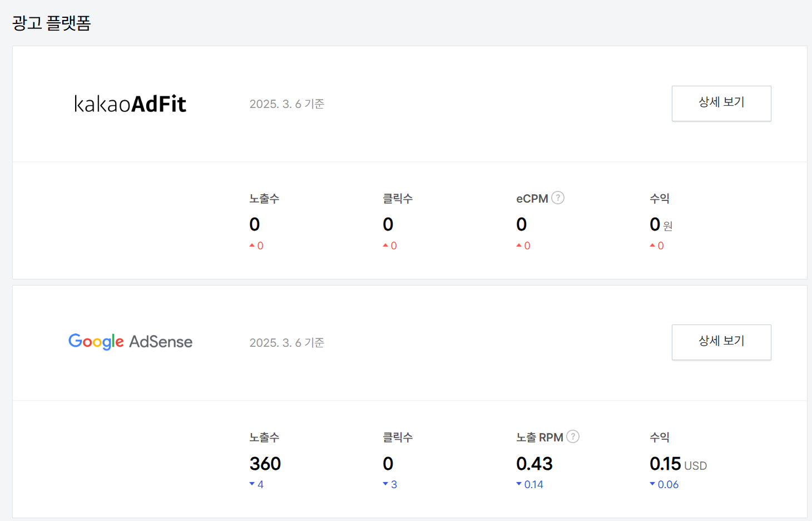Click the kakaoAdFit logo
Screen dimensions: 812x521
point(130,104)
